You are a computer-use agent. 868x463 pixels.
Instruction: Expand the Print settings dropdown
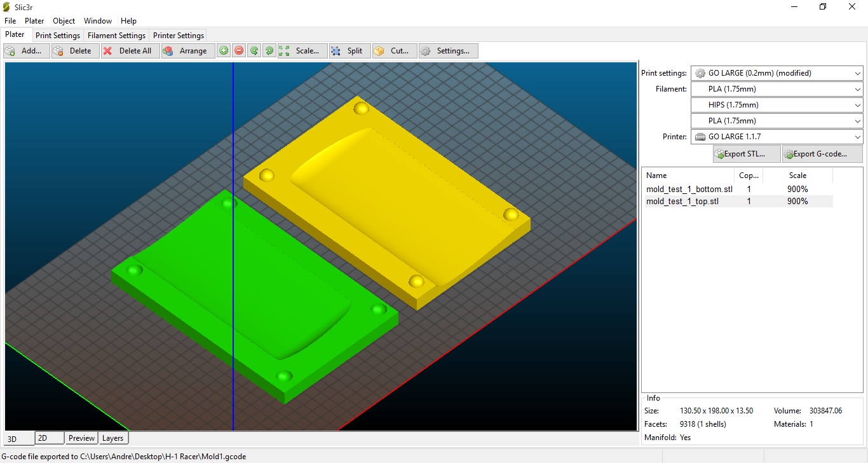[x=776, y=73]
